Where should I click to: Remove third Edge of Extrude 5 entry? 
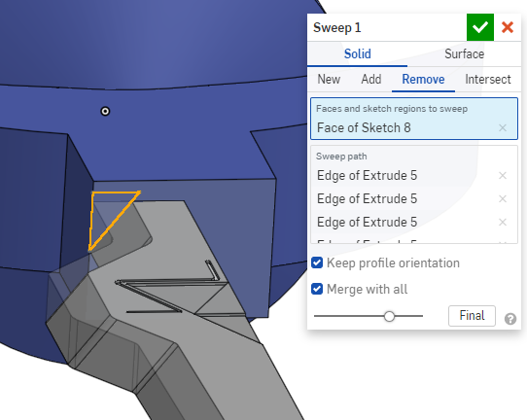[x=503, y=222]
